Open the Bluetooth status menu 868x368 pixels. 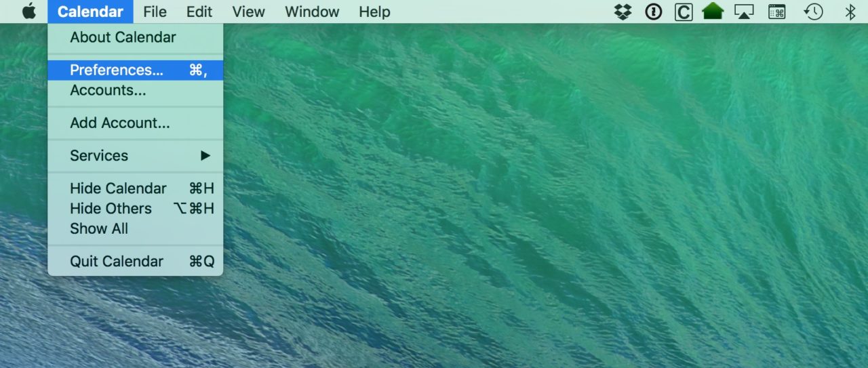(x=850, y=12)
